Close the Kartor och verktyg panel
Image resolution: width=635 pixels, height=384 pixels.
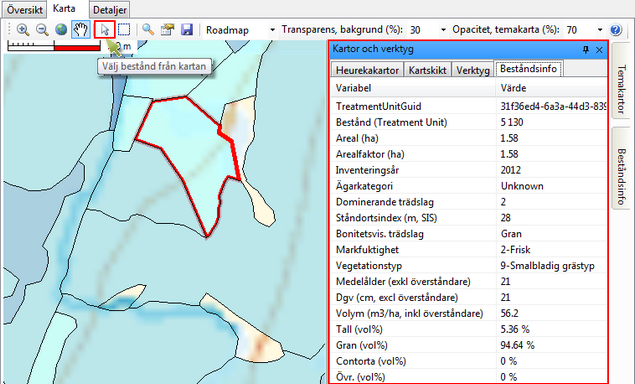click(599, 50)
